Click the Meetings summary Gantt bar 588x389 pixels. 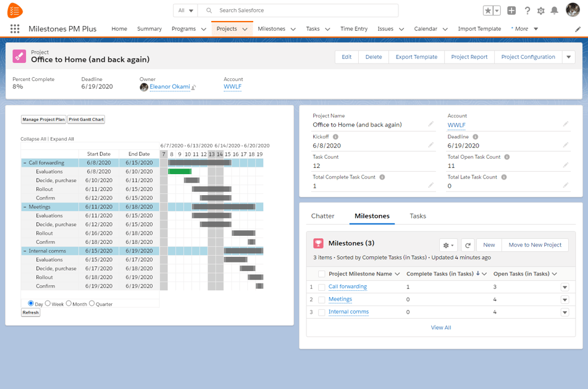(x=224, y=207)
